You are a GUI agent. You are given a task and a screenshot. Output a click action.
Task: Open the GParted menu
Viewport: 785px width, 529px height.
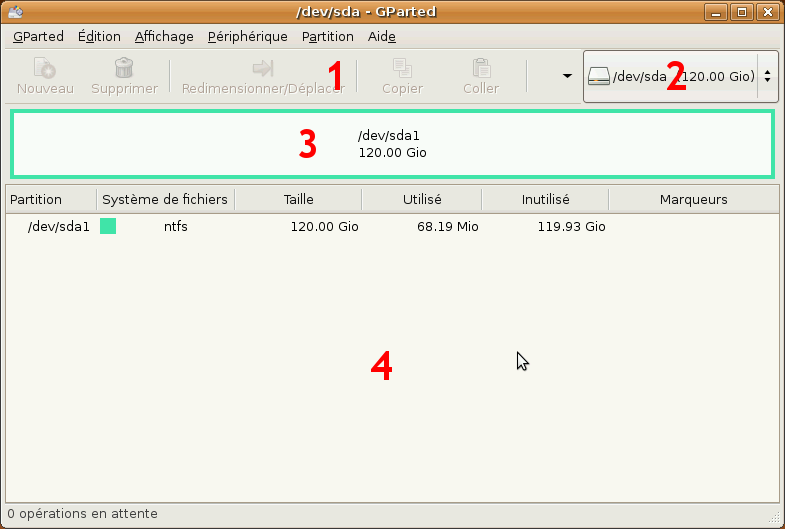click(x=39, y=37)
